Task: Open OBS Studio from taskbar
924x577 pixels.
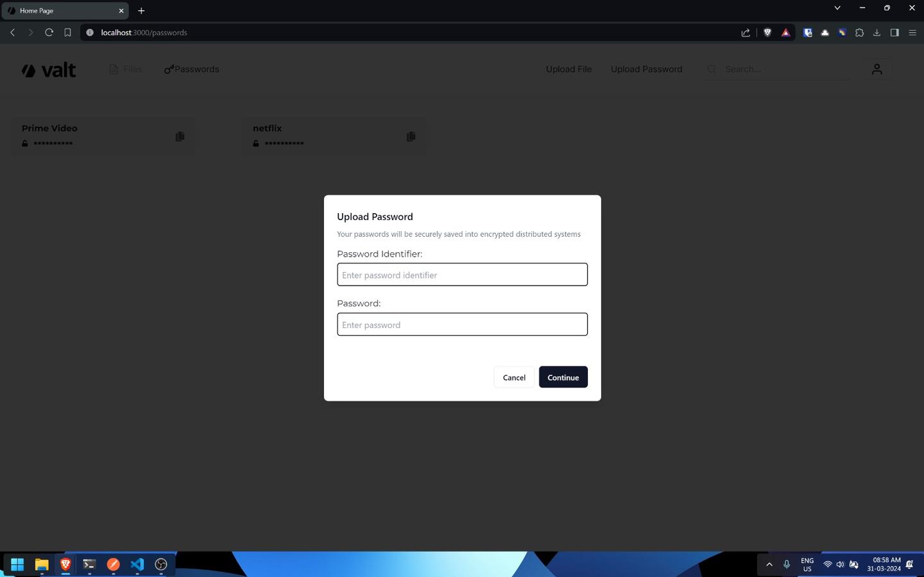Action: 161,564
